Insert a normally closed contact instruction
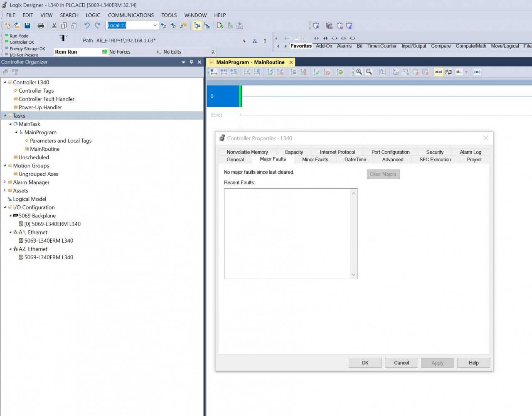 click(325, 38)
